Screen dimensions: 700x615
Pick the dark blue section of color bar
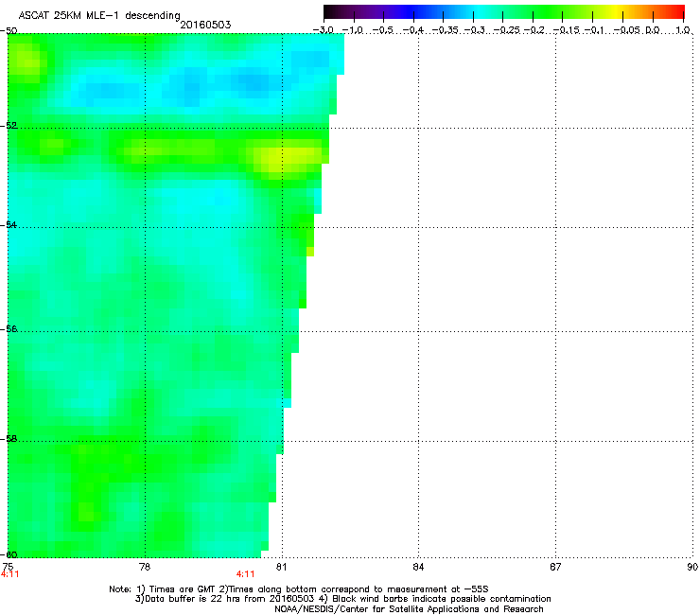click(x=409, y=11)
